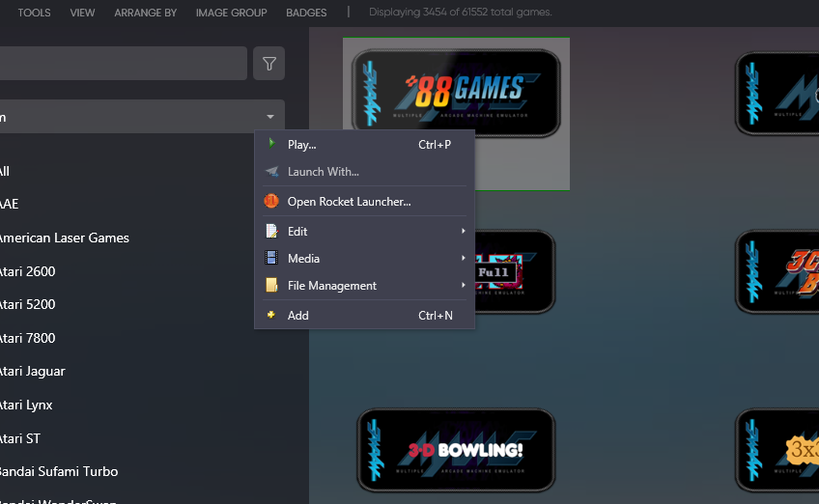Open the Badges menu
This screenshot has width=819, height=504.
[306, 13]
